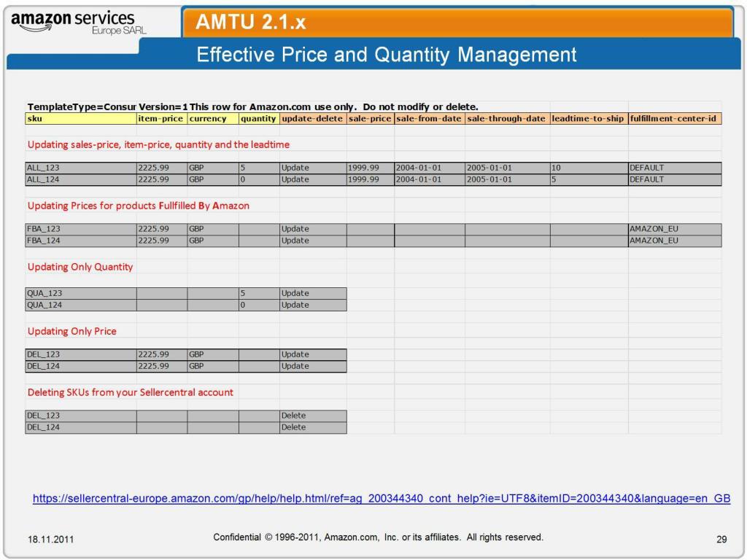The width and height of the screenshot is (747, 560).
Task: Select the 'sale-price' column header
Action: pos(370,119)
